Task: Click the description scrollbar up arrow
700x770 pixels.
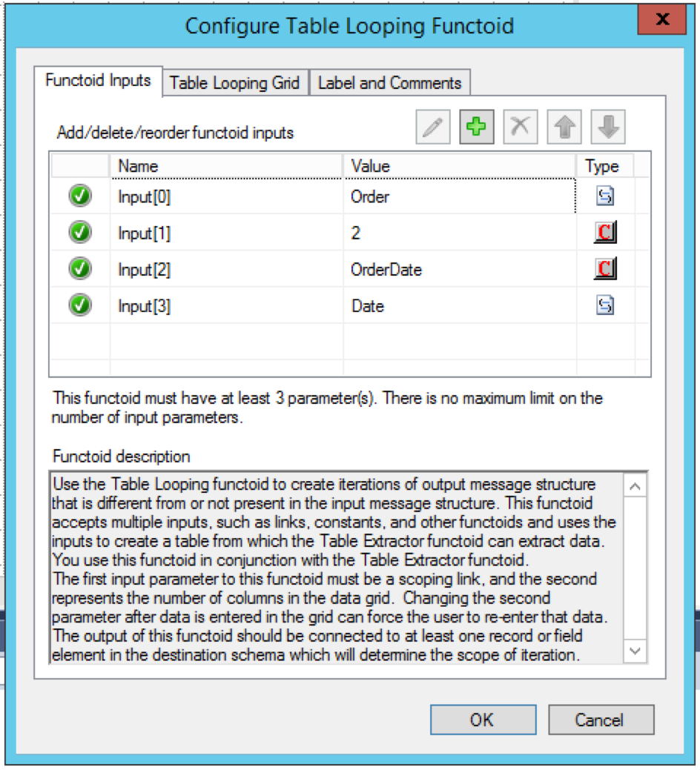Action: tap(635, 486)
